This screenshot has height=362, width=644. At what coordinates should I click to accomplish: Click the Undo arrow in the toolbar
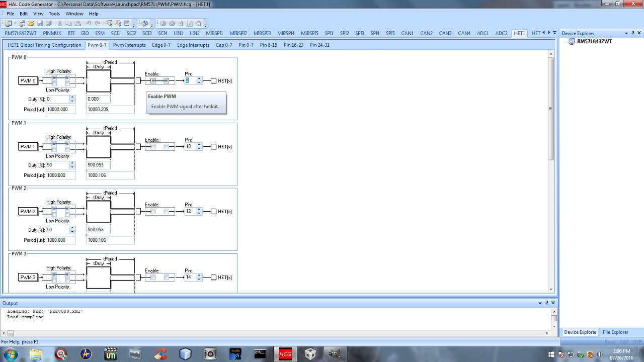[89, 24]
